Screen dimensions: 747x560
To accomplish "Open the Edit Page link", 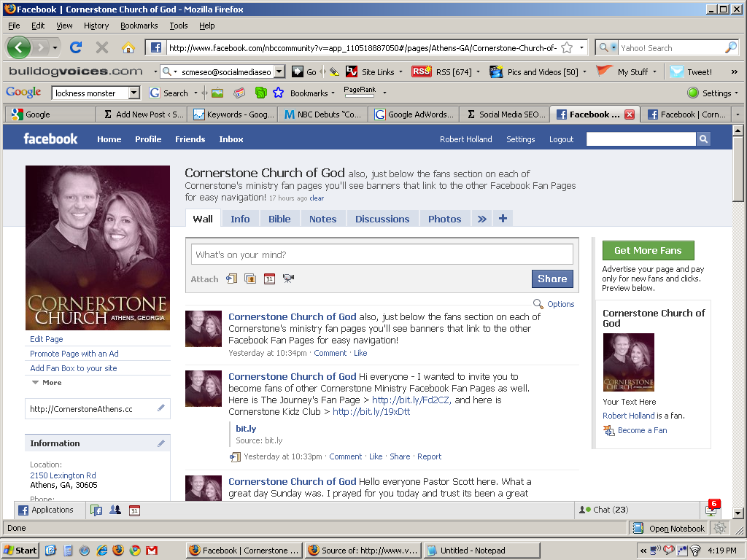I will click(x=46, y=339).
